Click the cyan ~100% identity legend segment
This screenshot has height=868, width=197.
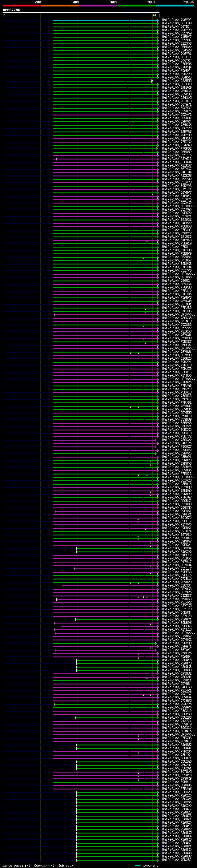pos(175,6)
